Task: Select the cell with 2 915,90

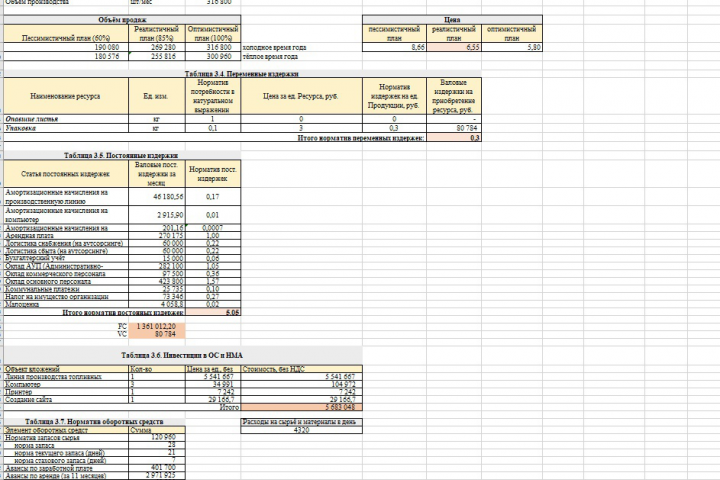Action: click(157, 215)
